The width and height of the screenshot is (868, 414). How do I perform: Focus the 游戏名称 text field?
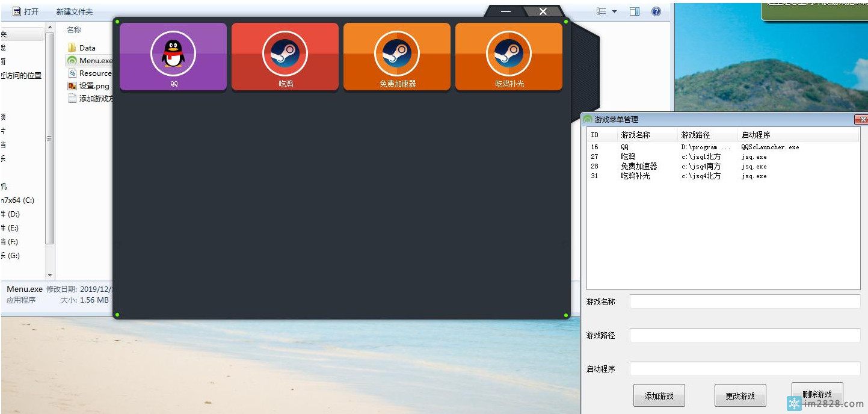point(745,301)
